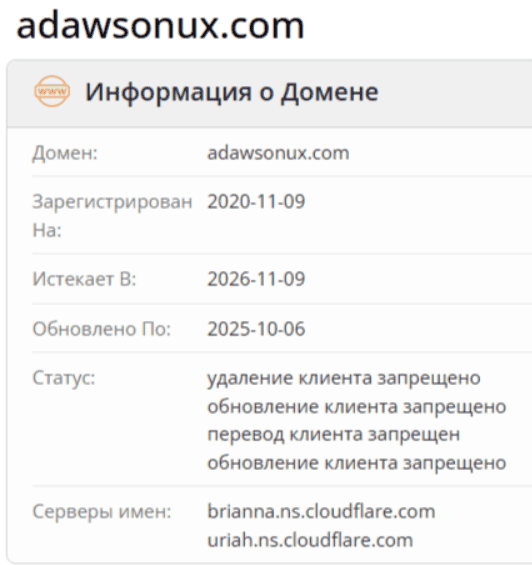Click status 'удаление клиента запрещено'

tap(344, 378)
